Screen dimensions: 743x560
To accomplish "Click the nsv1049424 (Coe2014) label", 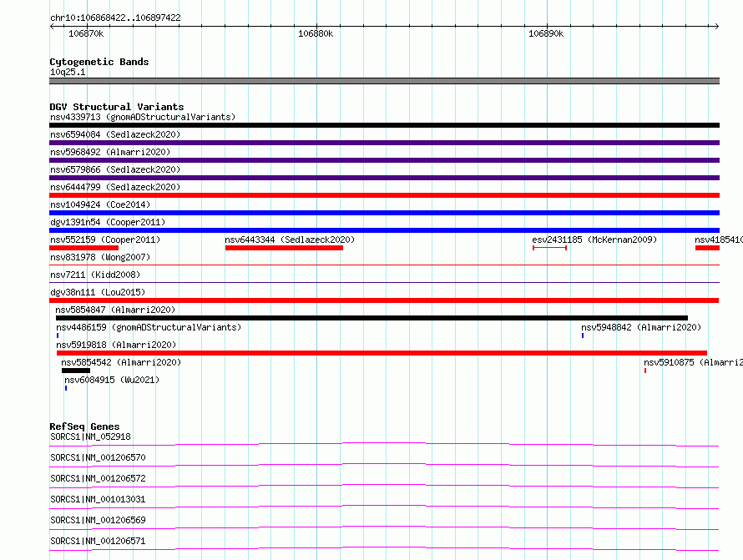I will (100, 204).
